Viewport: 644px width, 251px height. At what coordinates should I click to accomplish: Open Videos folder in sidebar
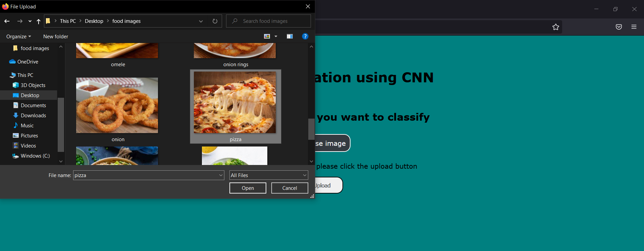pyautogui.click(x=24, y=146)
